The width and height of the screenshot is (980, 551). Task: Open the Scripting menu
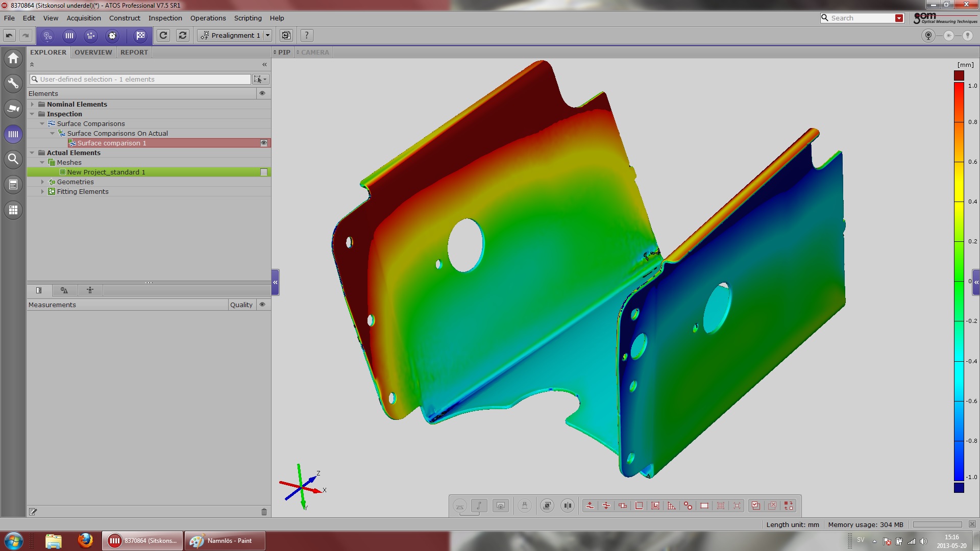click(248, 18)
